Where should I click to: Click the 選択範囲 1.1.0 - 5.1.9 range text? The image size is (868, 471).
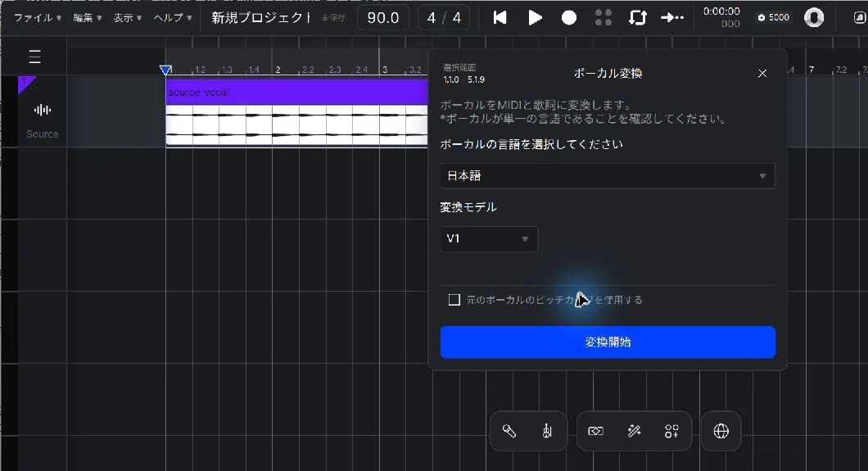[x=464, y=74]
